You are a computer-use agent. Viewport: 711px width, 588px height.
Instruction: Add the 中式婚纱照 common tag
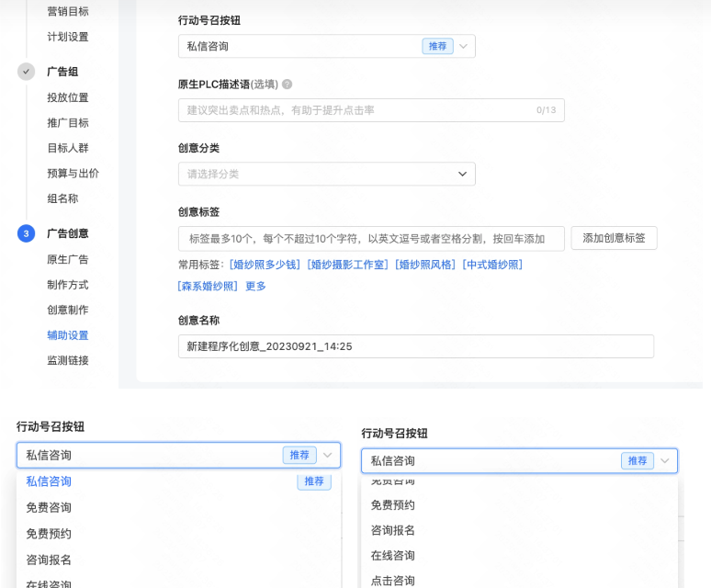point(492,265)
